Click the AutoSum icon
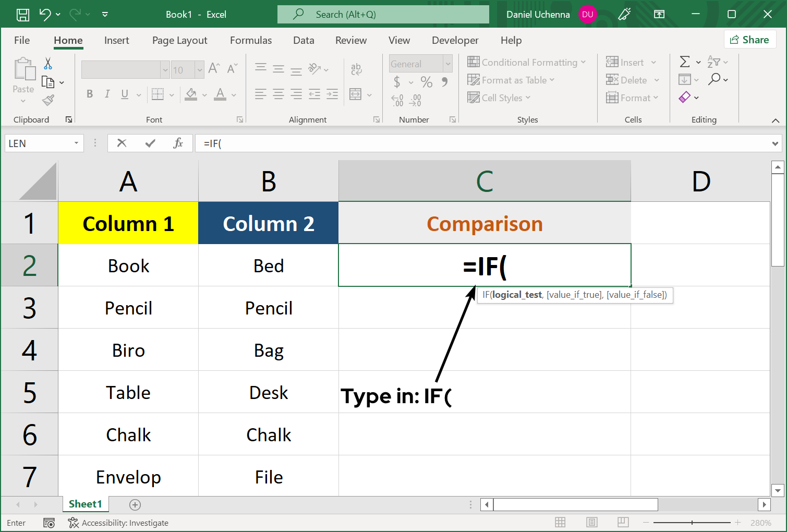The width and height of the screenshot is (787, 532). pyautogui.click(x=686, y=62)
